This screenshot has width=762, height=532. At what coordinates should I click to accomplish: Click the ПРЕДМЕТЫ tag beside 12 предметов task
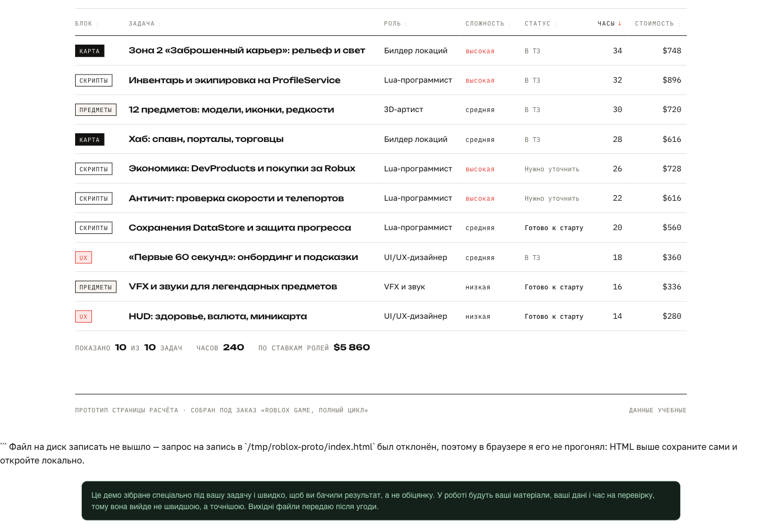point(96,110)
